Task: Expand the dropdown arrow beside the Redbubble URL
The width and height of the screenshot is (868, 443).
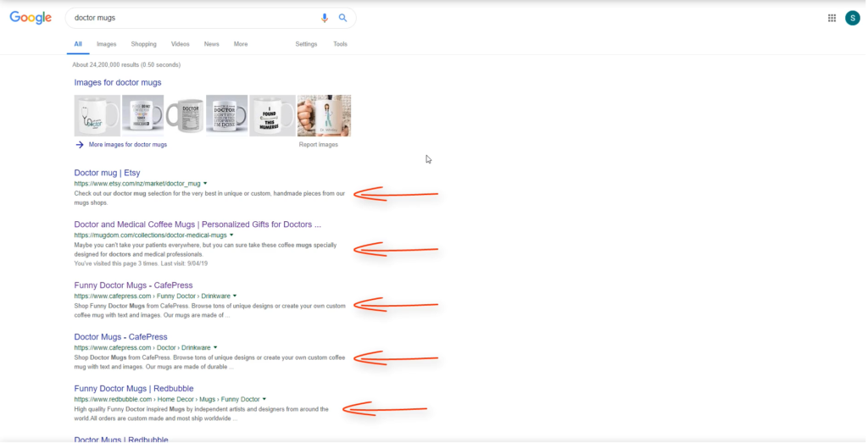Action: (264, 399)
